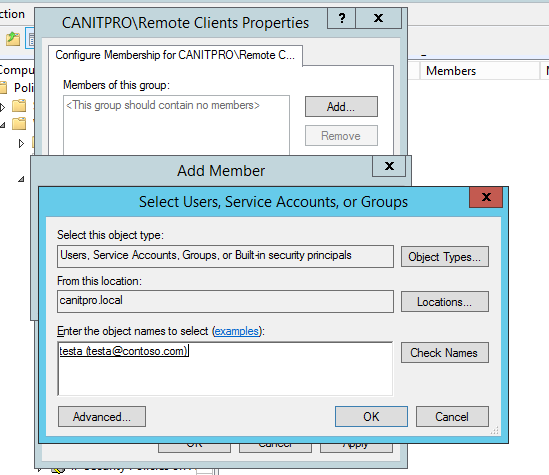549x475 pixels.
Task: Expand the indented child node arrow in the tree
Action: click(x=21, y=143)
